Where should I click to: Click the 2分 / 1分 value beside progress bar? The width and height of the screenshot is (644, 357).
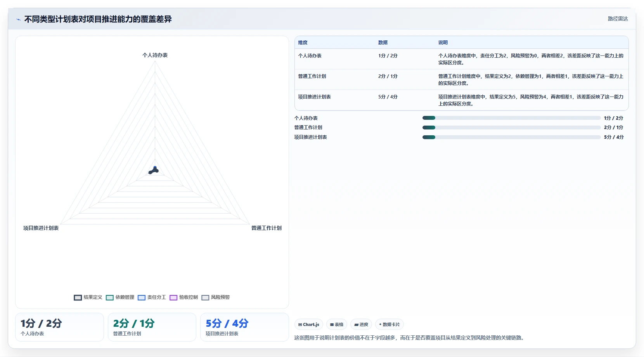tap(614, 128)
